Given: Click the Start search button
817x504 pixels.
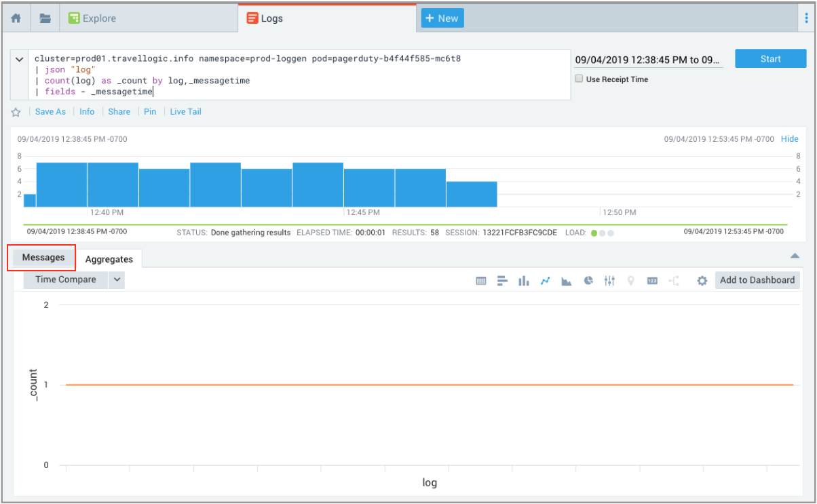Looking at the screenshot, I should tap(770, 59).
